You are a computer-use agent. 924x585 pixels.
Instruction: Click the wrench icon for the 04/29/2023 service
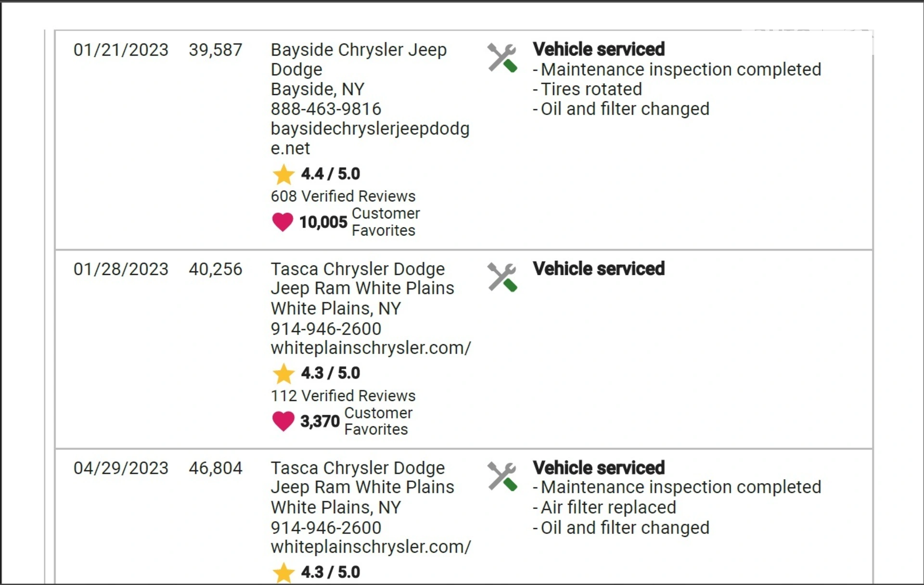point(502,476)
